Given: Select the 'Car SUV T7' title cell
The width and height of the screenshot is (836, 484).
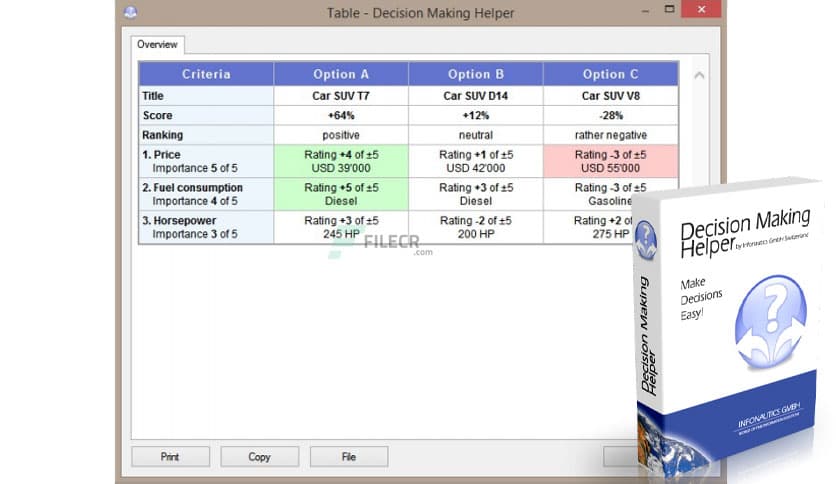Looking at the screenshot, I should coord(341,96).
